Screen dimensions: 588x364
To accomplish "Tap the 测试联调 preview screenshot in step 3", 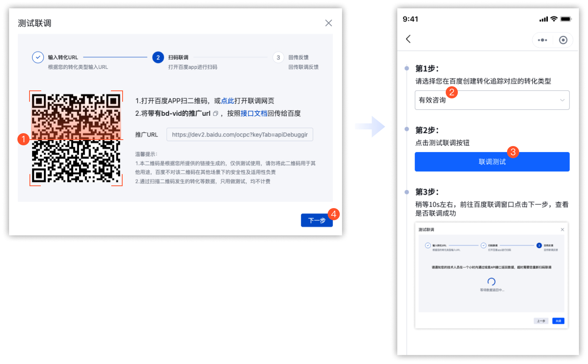I will [492, 275].
